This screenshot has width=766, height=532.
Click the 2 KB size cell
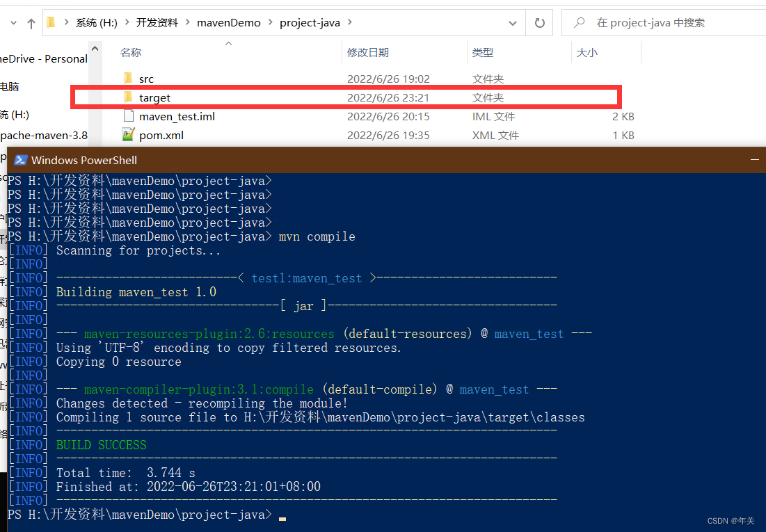tap(623, 116)
